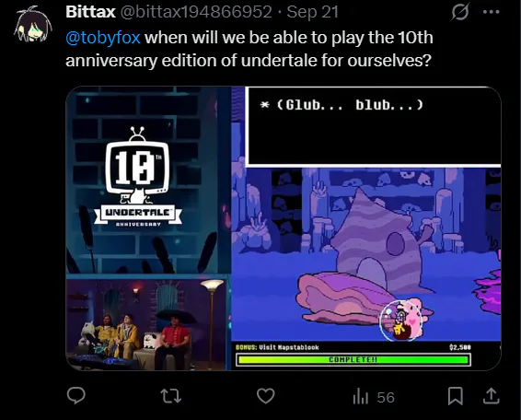Open Bittax profile avatar

click(x=33, y=24)
